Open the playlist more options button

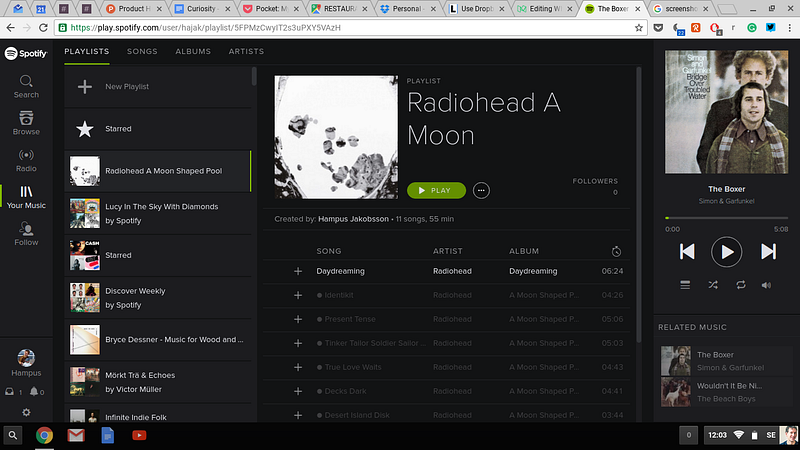(x=481, y=190)
